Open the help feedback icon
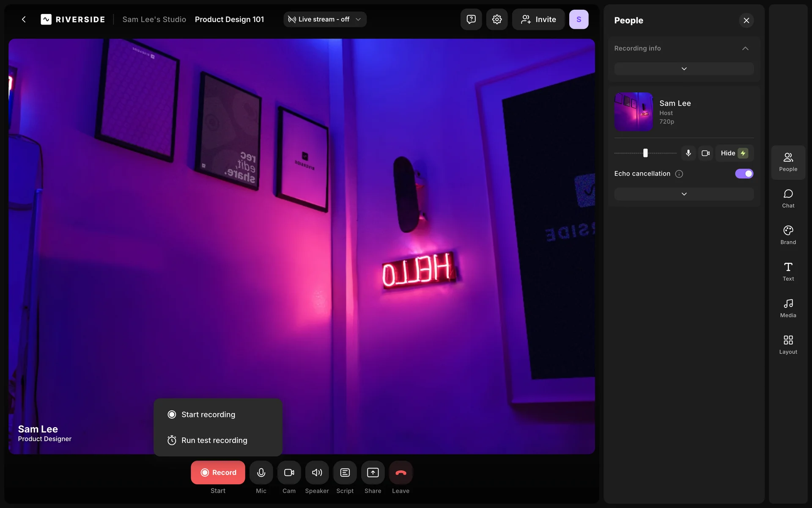 pyautogui.click(x=471, y=19)
